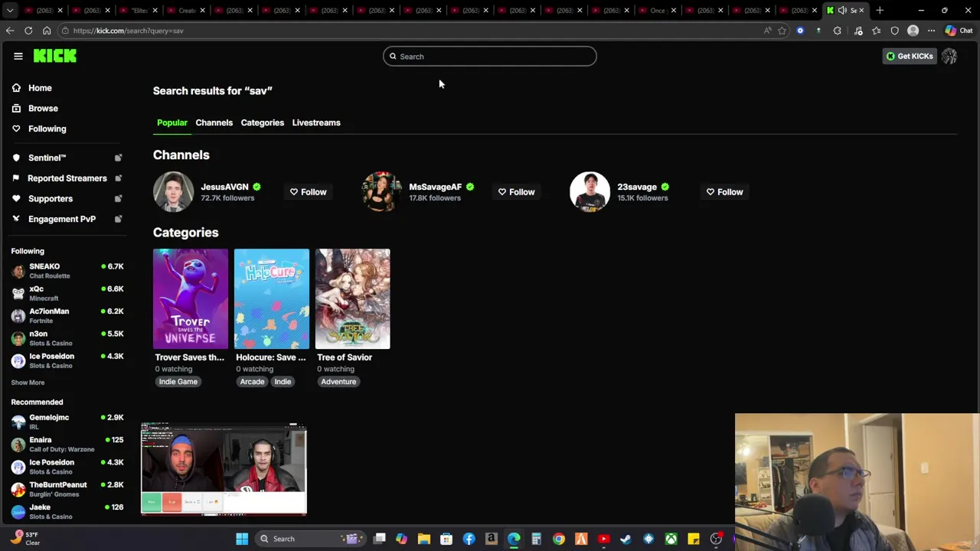Open the Home page from sidebar
The image size is (980, 551).
pos(40,88)
